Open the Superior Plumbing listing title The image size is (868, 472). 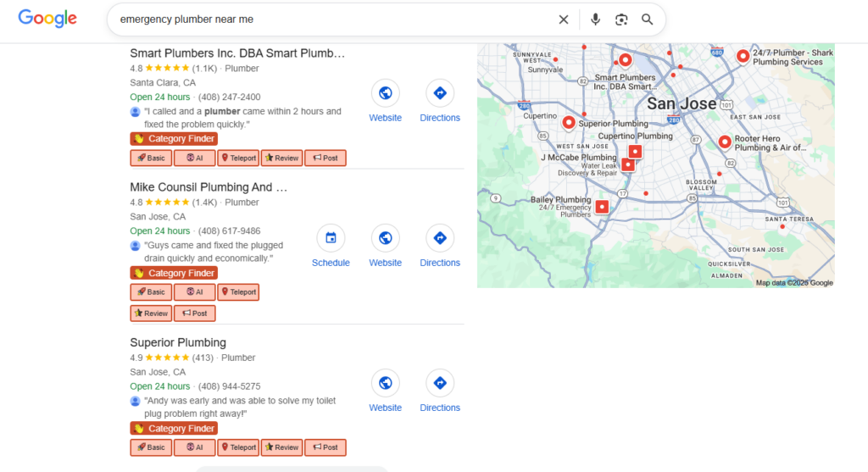[178, 343]
